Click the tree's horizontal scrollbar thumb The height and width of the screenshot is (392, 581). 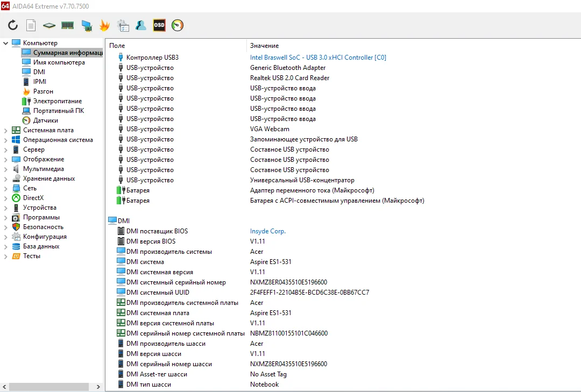[x=48, y=387]
